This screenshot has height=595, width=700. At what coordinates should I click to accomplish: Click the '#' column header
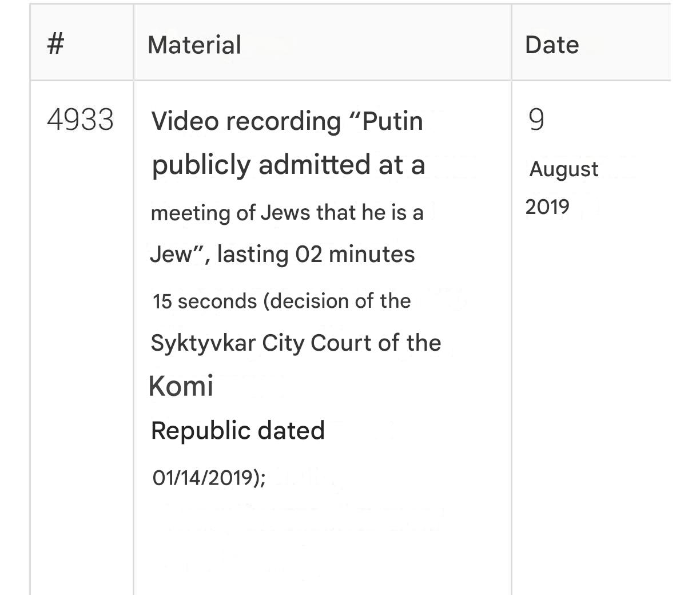click(55, 44)
